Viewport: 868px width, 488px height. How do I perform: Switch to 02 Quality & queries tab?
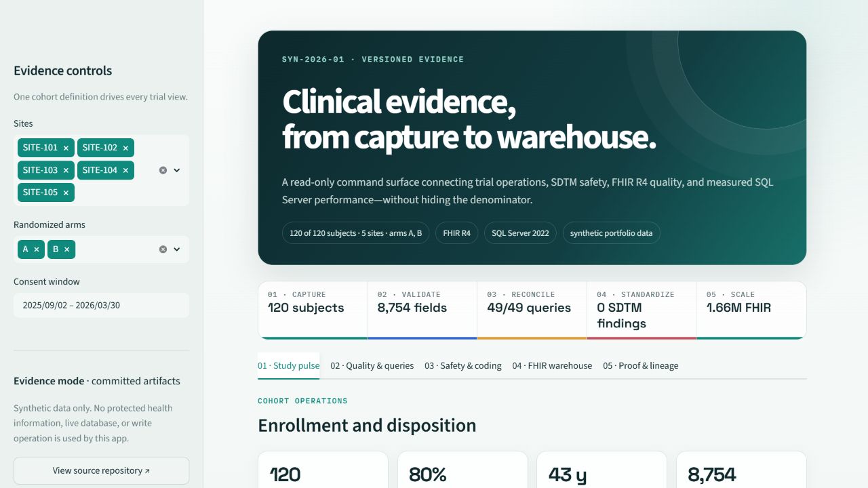point(372,365)
